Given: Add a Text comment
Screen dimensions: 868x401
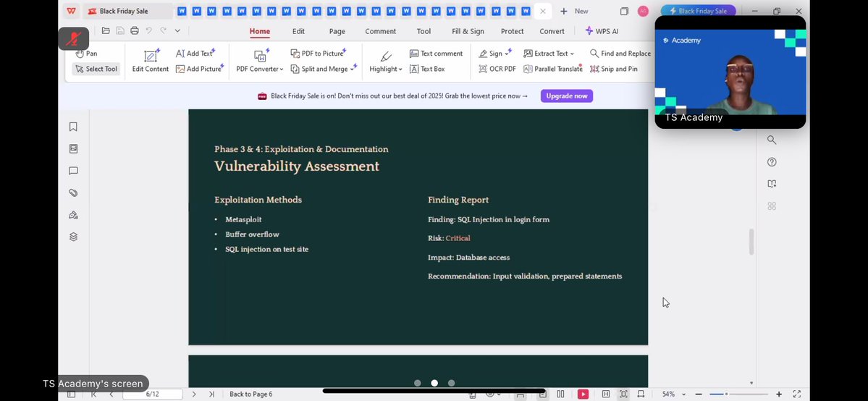Looking at the screenshot, I should (x=437, y=53).
